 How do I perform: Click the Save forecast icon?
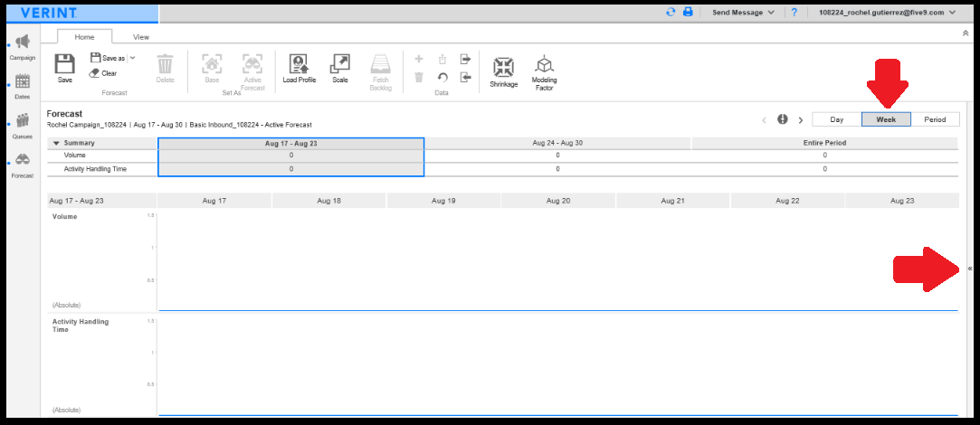(65, 64)
